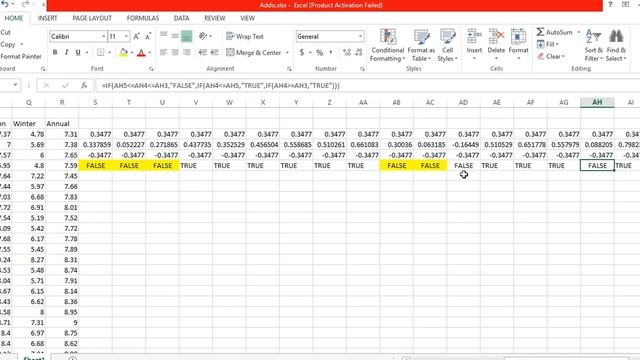Open Clear dropdown
The height and width of the screenshot is (360, 640).
pos(551,56)
